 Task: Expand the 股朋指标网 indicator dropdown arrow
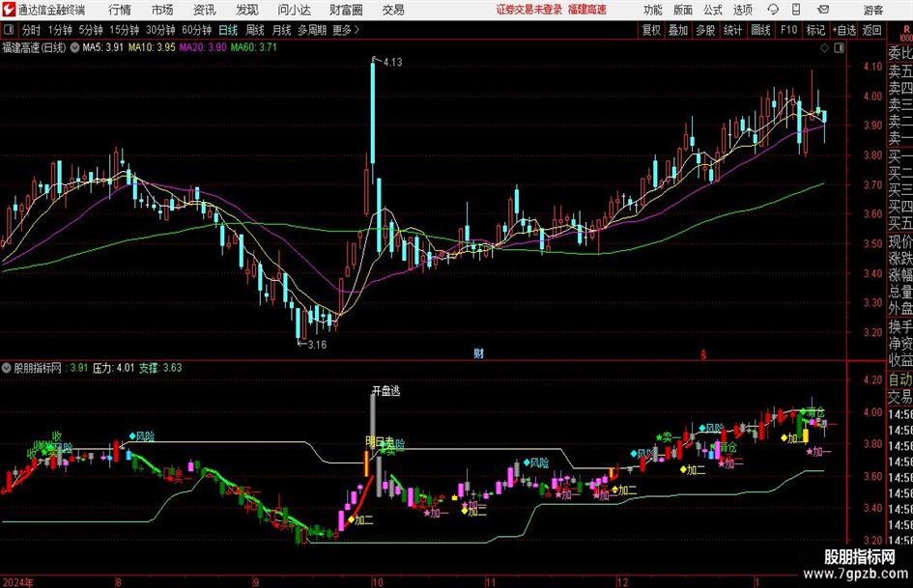click(x=7, y=368)
